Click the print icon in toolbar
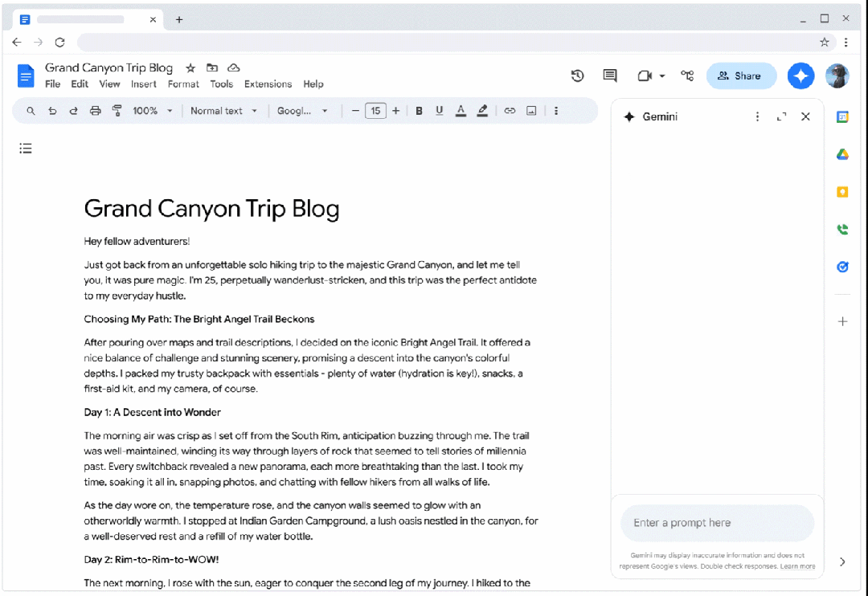868x596 pixels. pyautogui.click(x=96, y=111)
